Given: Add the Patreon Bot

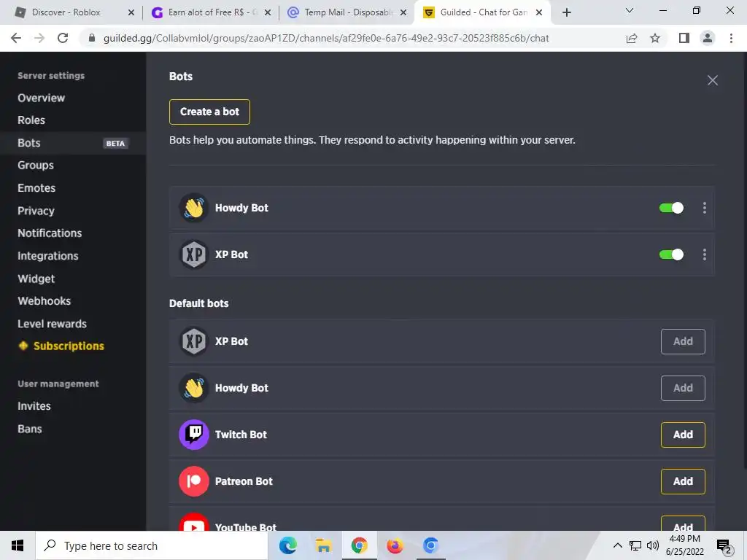Looking at the screenshot, I should click(x=683, y=481).
